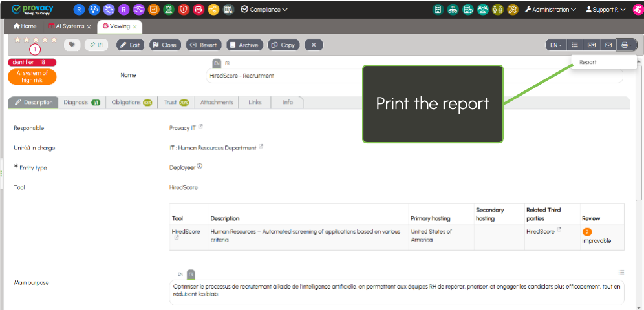Image resolution: width=644 pixels, height=310 pixels.
Task: Click the red shield icon in top bar
Action: click(183, 10)
